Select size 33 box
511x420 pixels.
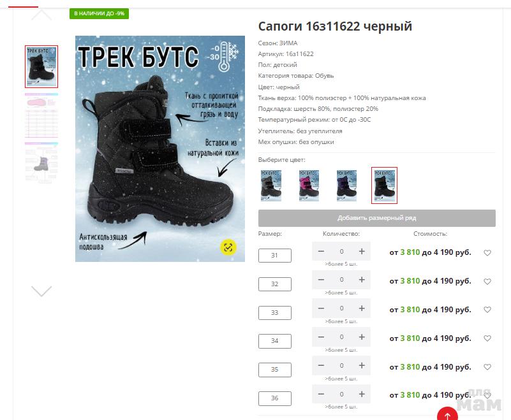[x=275, y=312]
